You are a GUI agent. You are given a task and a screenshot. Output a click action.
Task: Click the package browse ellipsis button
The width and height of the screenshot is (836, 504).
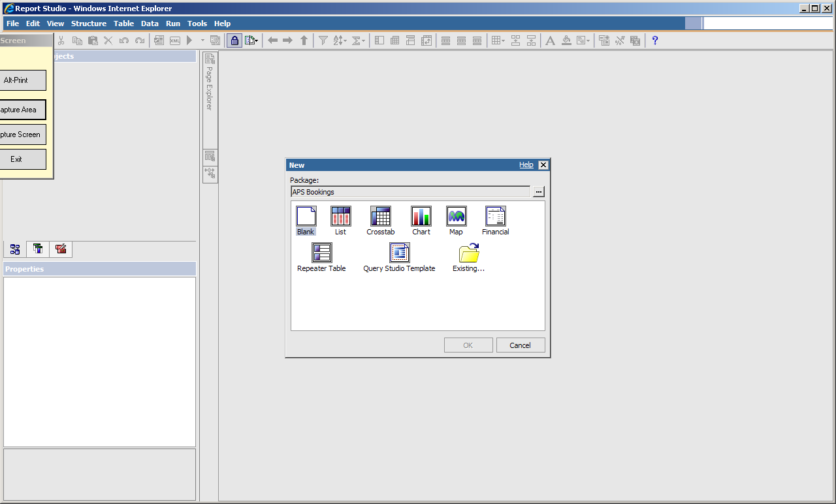(x=538, y=192)
